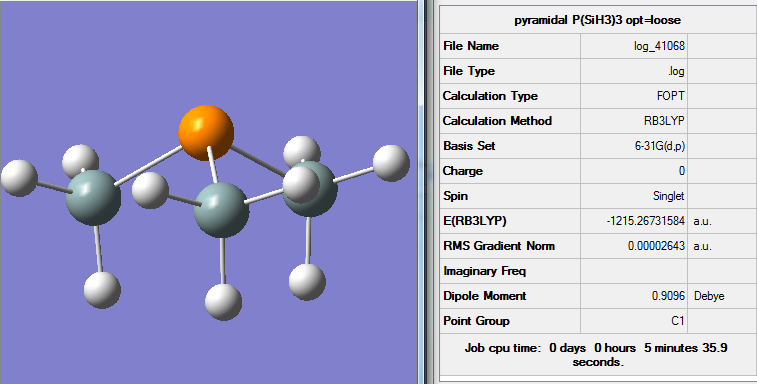Click the 'File Type' label
The width and height of the screenshot is (757, 384).
469,71
